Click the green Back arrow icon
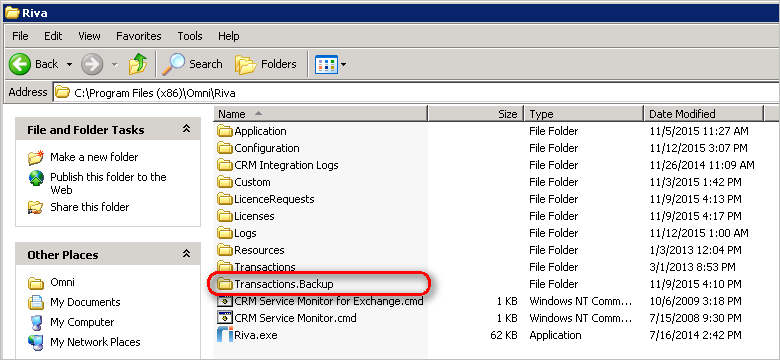 (20, 64)
